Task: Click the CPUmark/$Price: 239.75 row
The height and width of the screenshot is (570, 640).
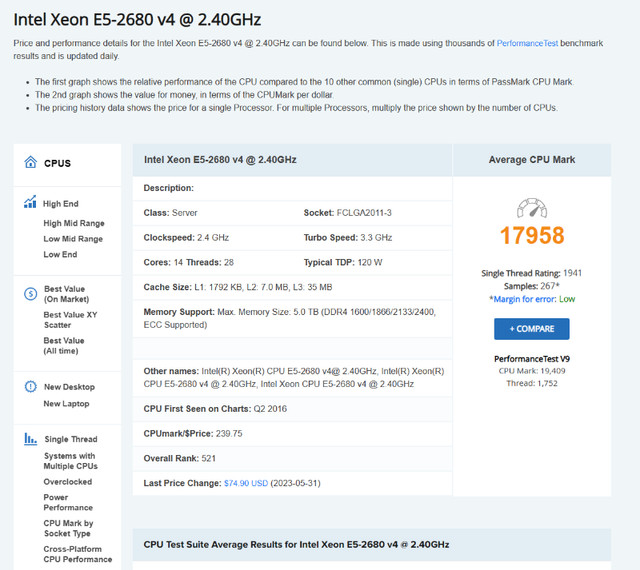Action: pyautogui.click(x=193, y=434)
